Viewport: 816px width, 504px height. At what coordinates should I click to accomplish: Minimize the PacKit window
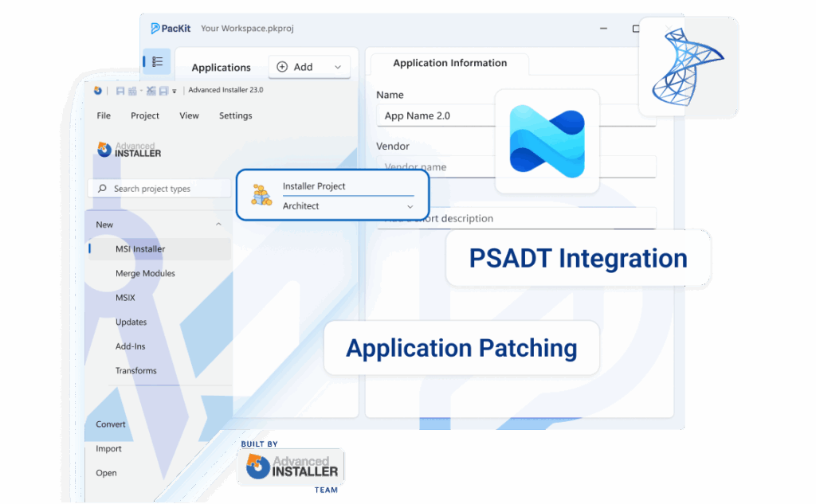603,28
